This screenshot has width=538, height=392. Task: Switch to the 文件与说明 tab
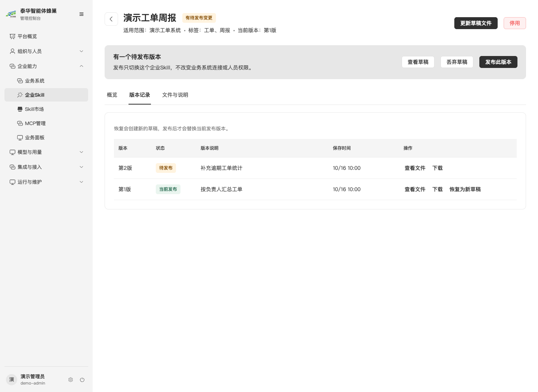[x=175, y=95]
